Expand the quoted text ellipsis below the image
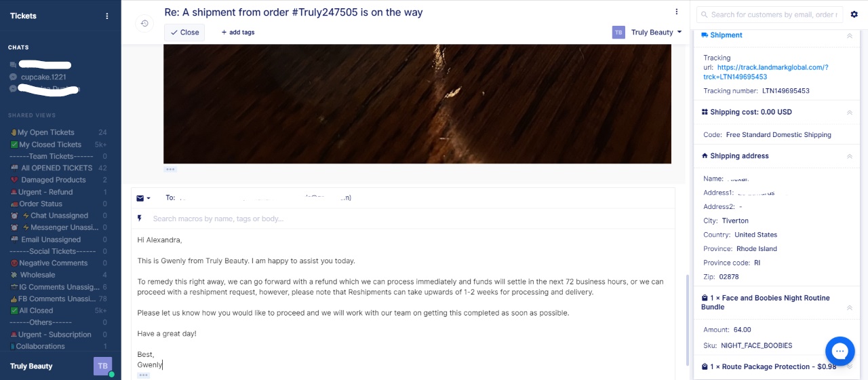Screen dimensions: 868x380 (170, 169)
